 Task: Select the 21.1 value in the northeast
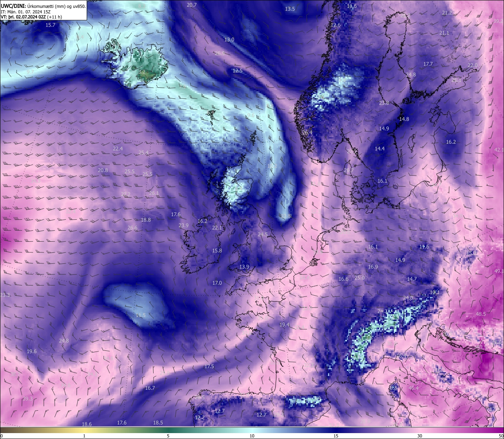click(444, 33)
